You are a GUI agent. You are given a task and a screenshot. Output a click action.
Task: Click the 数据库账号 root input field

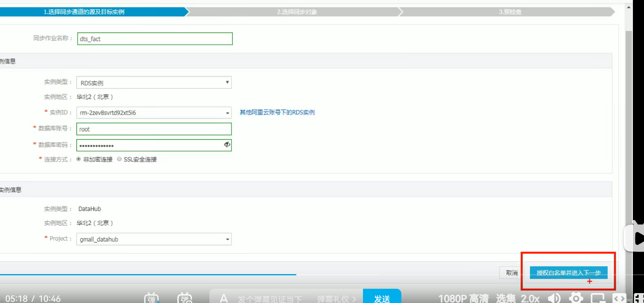tap(154, 129)
